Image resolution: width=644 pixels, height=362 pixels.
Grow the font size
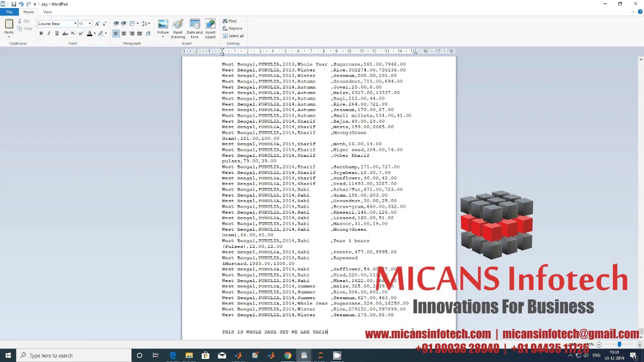[97, 24]
